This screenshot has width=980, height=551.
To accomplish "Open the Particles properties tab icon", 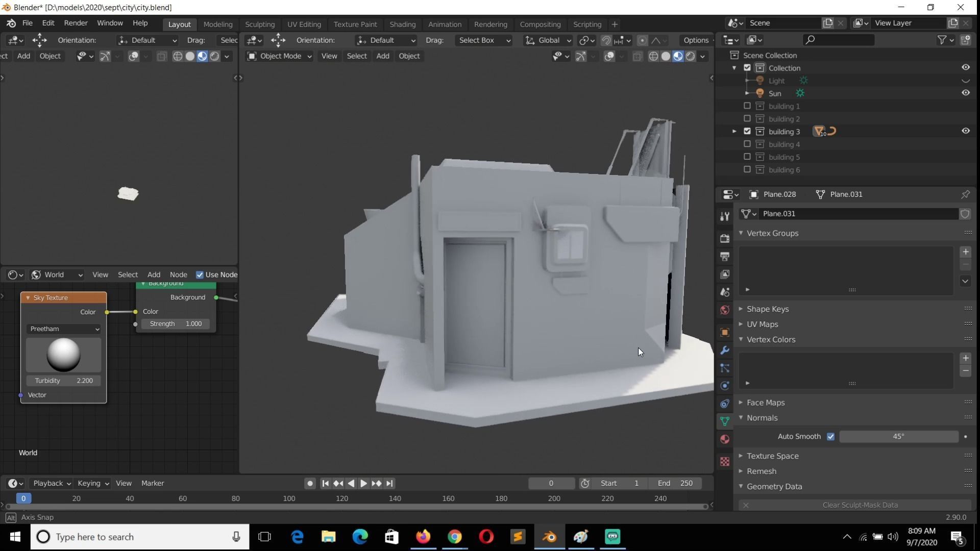I will point(724,368).
